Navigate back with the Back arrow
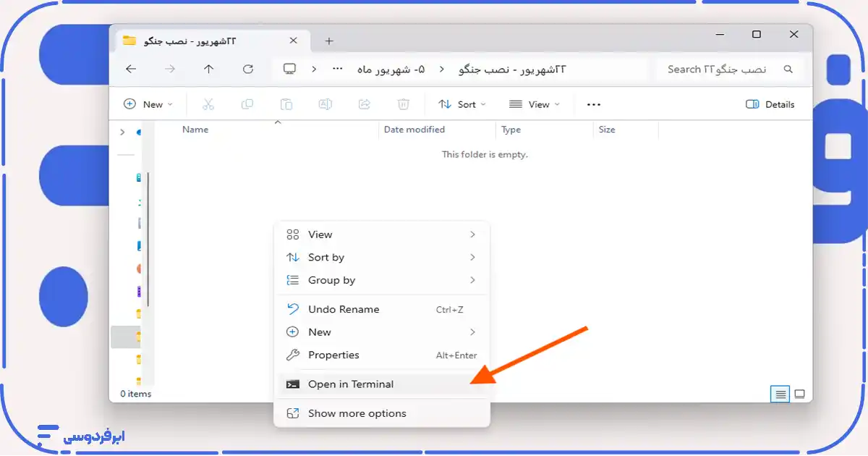 [x=131, y=69]
